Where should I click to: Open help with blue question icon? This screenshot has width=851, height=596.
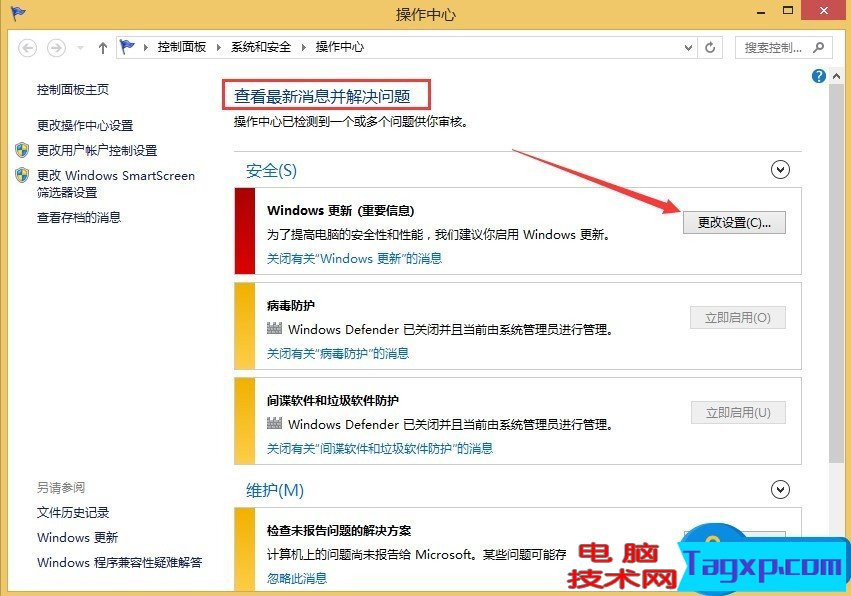point(818,76)
